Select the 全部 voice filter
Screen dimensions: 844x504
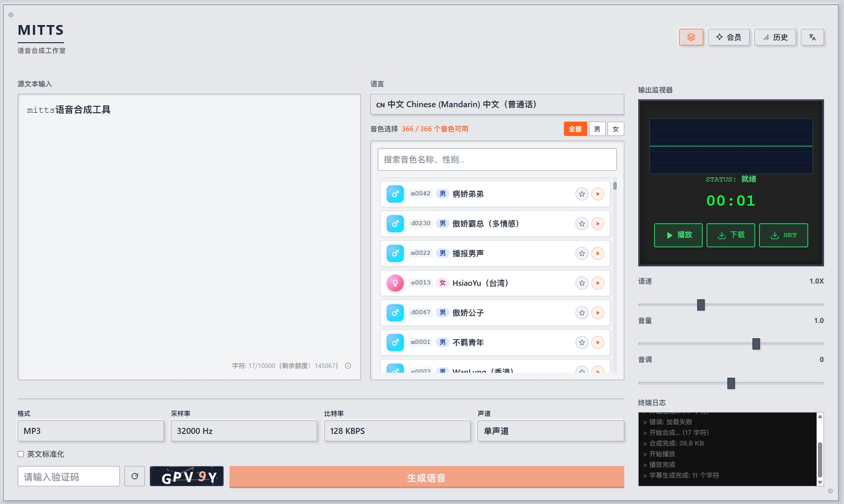[575, 129]
